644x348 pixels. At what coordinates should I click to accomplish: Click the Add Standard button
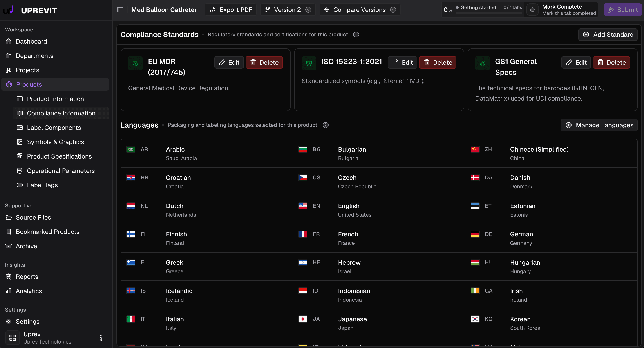coord(608,34)
